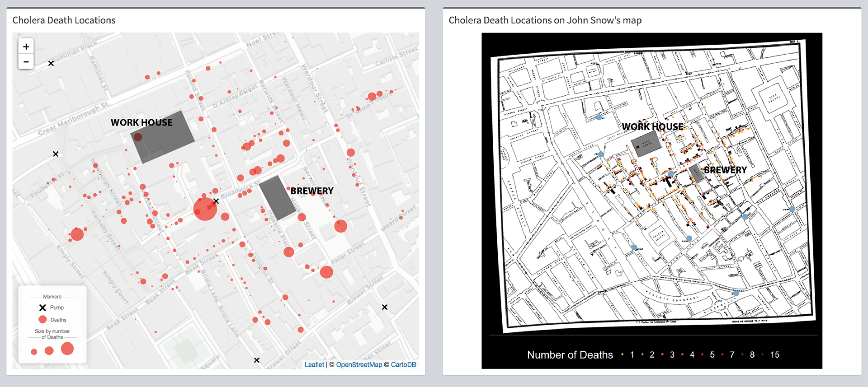Click the blue pump dot near Regent's Quadrant
The width and height of the screenshot is (868, 387).
click(736, 294)
